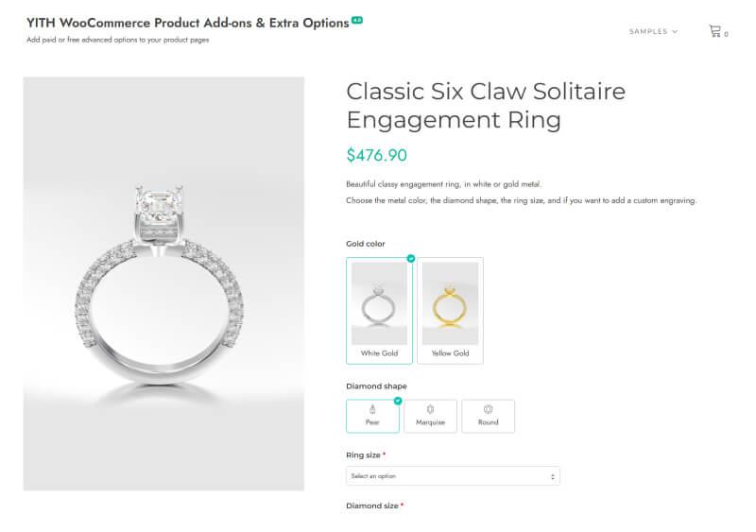Choose the Round diamond shape option
This screenshot has height=532, width=756.
488,416
